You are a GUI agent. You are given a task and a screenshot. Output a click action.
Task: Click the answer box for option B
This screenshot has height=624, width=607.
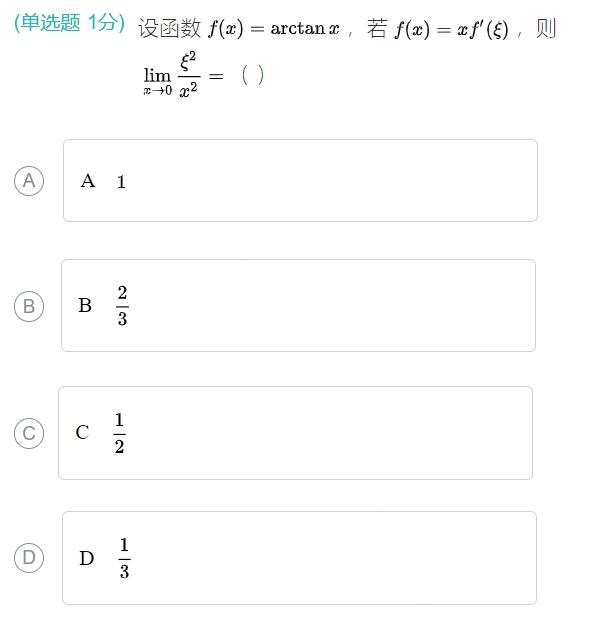(x=298, y=306)
